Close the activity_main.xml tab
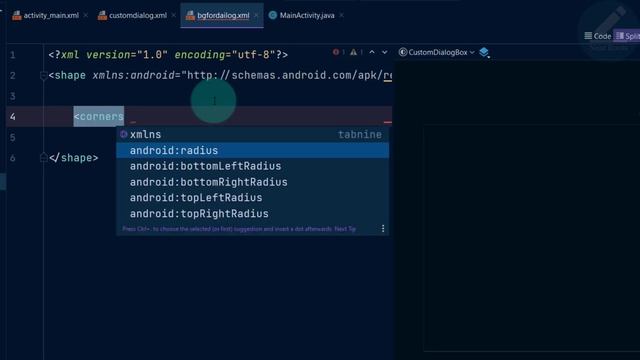640x360 pixels. tap(85, 16)
